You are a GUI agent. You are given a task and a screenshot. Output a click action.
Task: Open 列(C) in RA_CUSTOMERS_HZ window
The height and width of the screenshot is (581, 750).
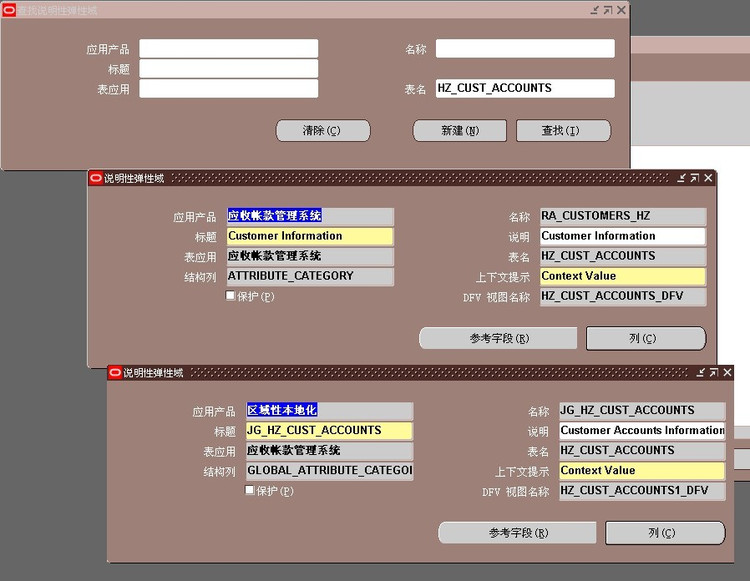646,339
